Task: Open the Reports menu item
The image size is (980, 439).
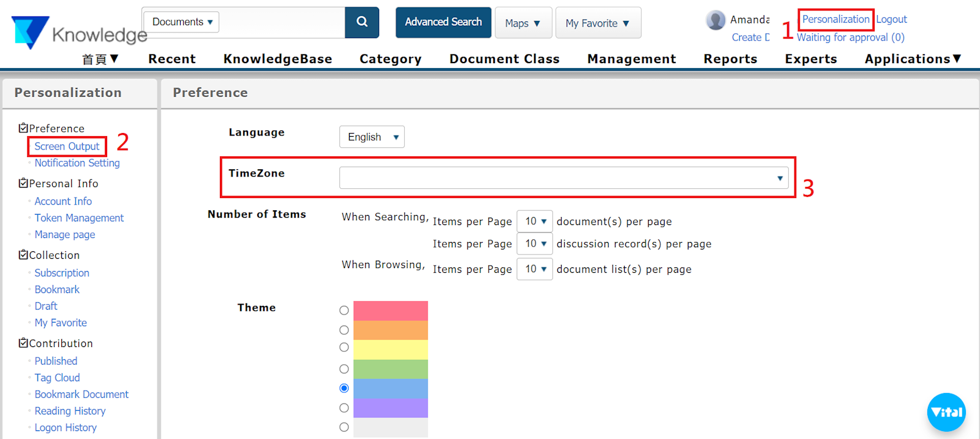Action: pyautogui.click(x=730, y=59)
